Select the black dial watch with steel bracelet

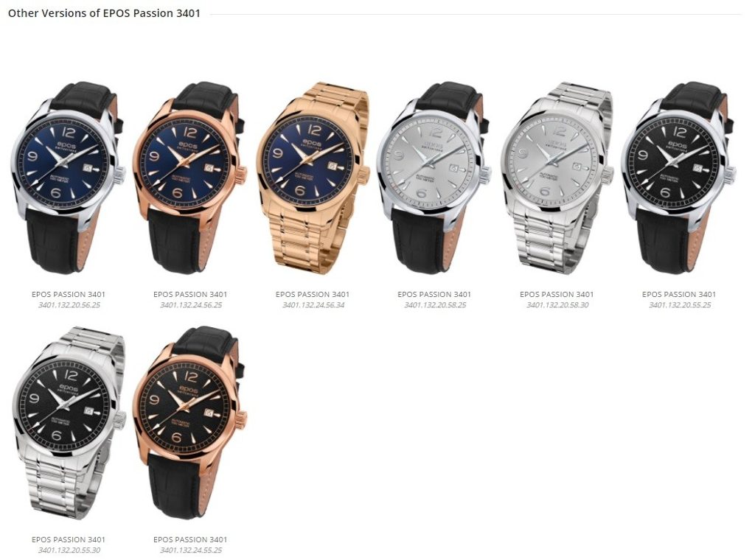[69, 424]
